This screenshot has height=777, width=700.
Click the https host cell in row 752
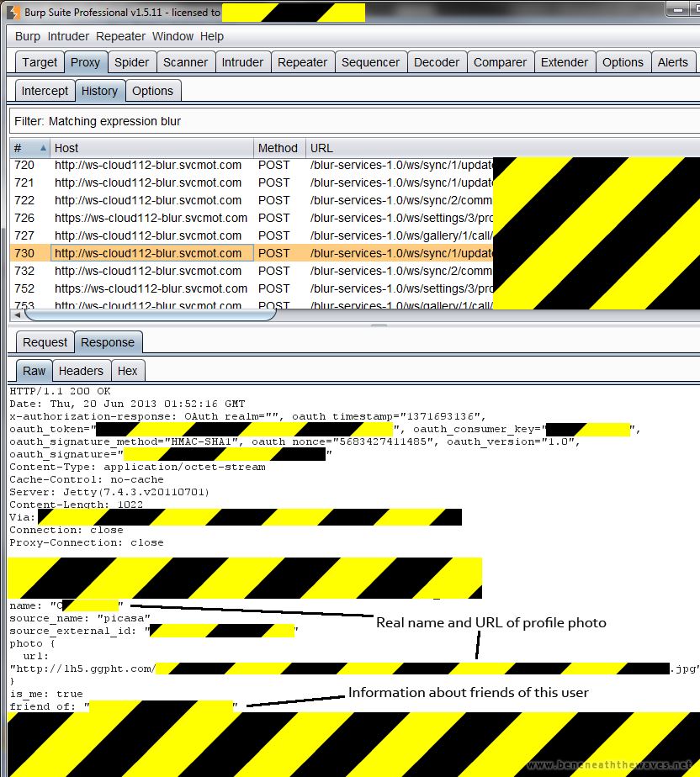pyautogui.click(x=151, y=289)
